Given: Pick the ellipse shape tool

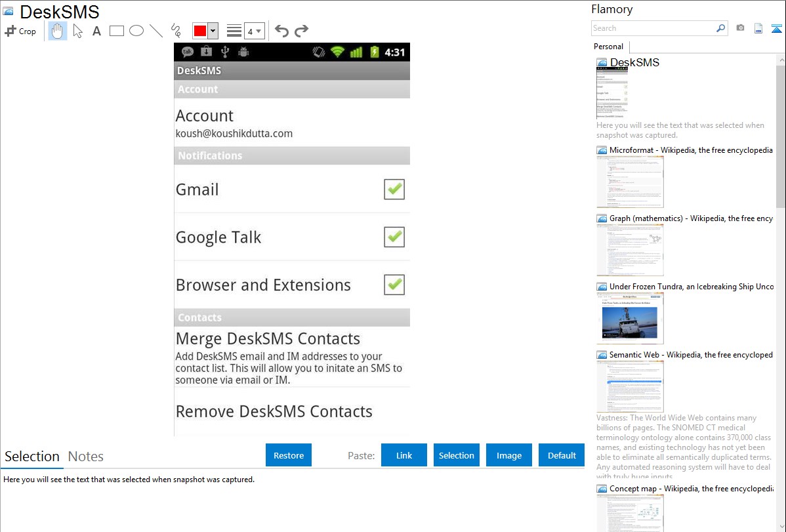Looking at the screenshot, I should [x=136, y=31].
